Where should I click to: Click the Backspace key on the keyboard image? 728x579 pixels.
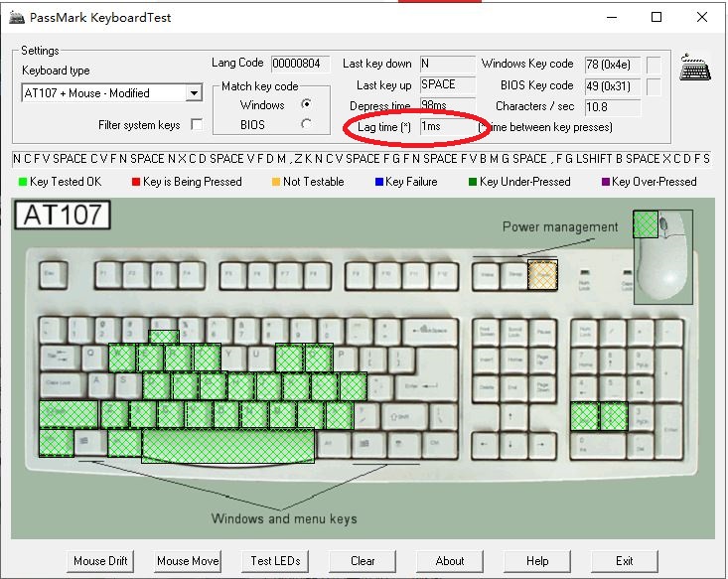click(430, 331)
